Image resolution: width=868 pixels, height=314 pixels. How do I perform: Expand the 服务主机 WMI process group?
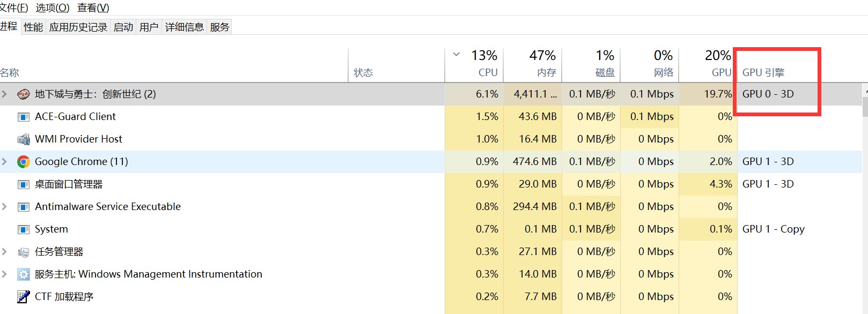(x=5, y=274)
